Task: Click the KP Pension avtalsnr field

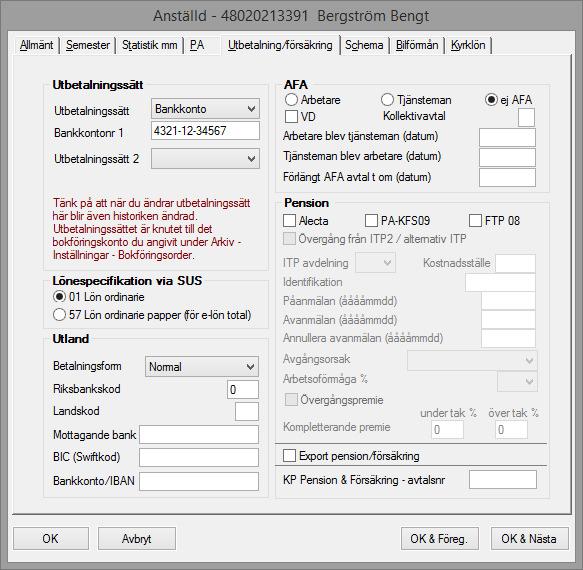Action: (503, 480)
